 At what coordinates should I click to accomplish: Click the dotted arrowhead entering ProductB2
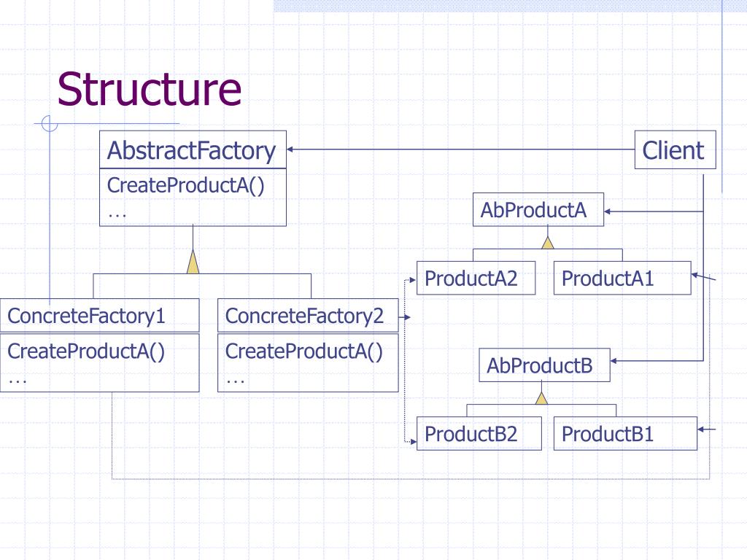coord(413,442)
